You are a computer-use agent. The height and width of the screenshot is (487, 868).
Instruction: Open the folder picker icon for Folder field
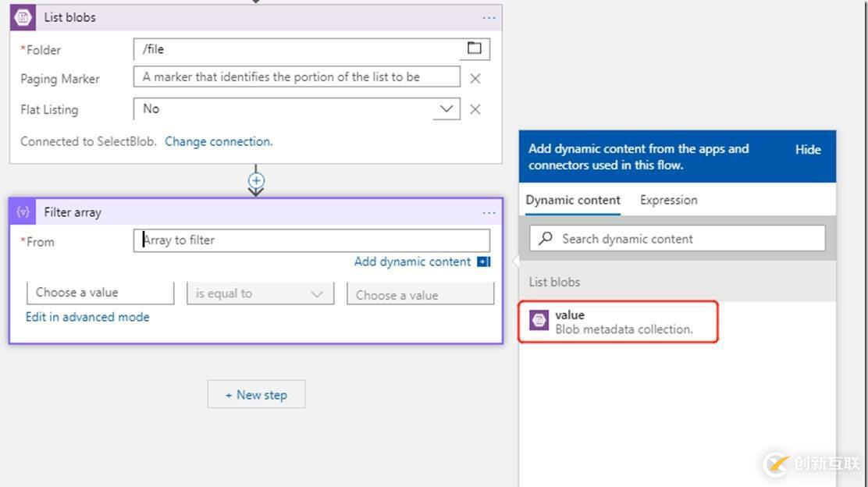click(x=475, y=48)
